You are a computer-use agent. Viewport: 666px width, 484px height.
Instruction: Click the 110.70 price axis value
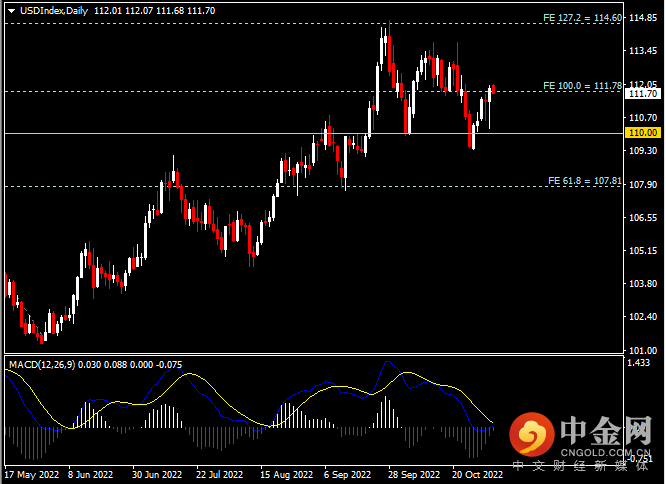pyautogui.click(x=643, y=118)
